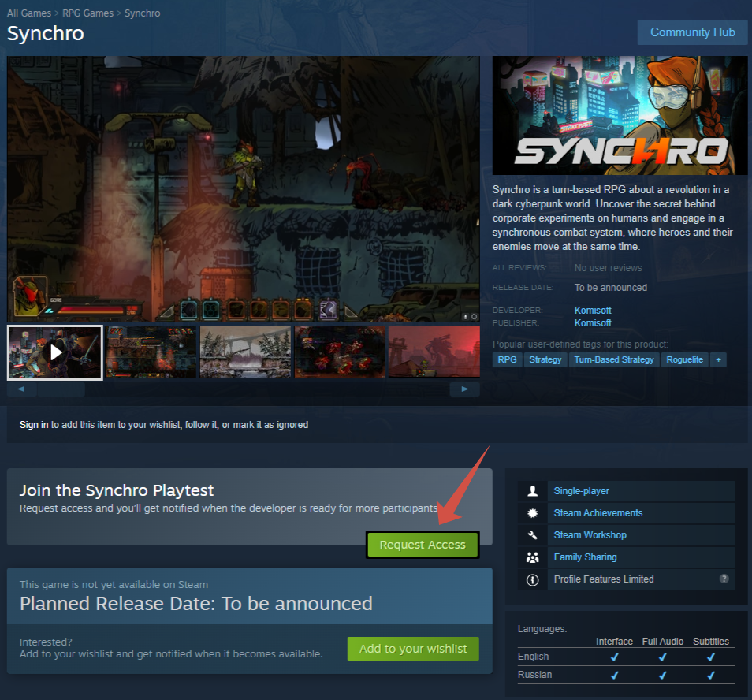752x700 pixels.
Task: Play the trailer video thumbnail
Action: 54,352
